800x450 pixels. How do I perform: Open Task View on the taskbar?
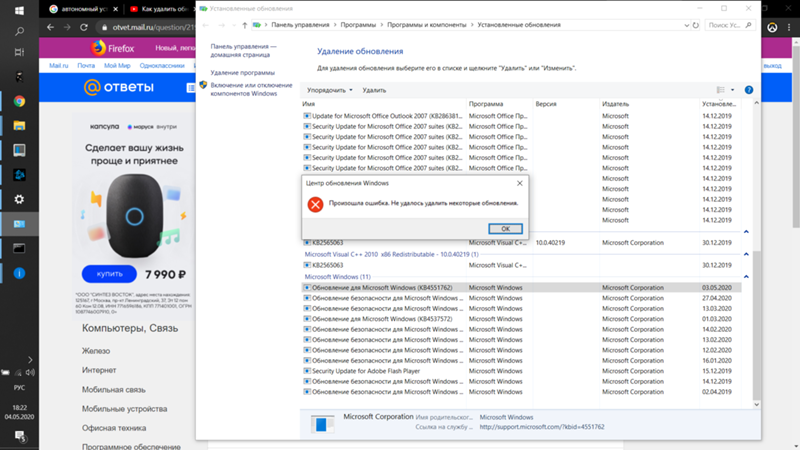(19, 53)
